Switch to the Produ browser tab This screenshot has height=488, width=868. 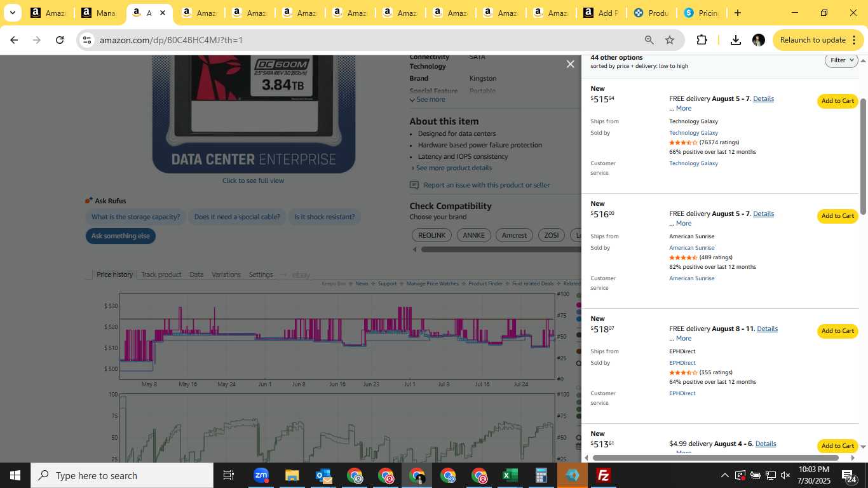[x=653, y=13]
